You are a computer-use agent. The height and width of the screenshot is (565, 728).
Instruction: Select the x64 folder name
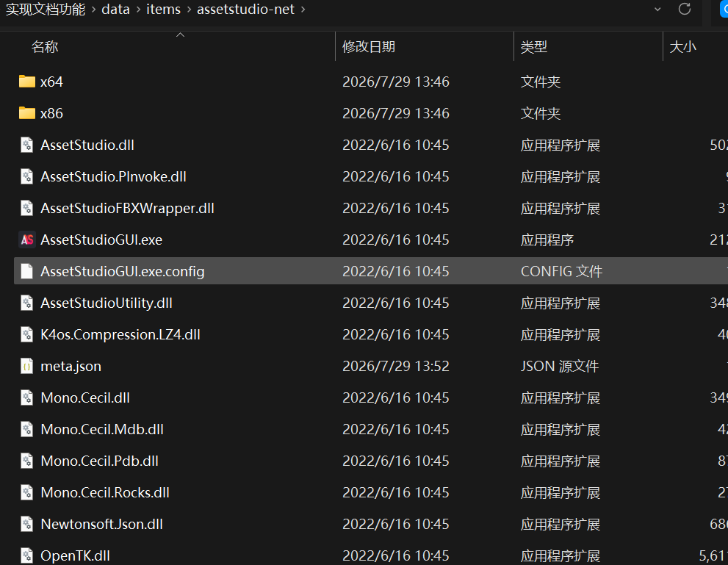point(51,82)
